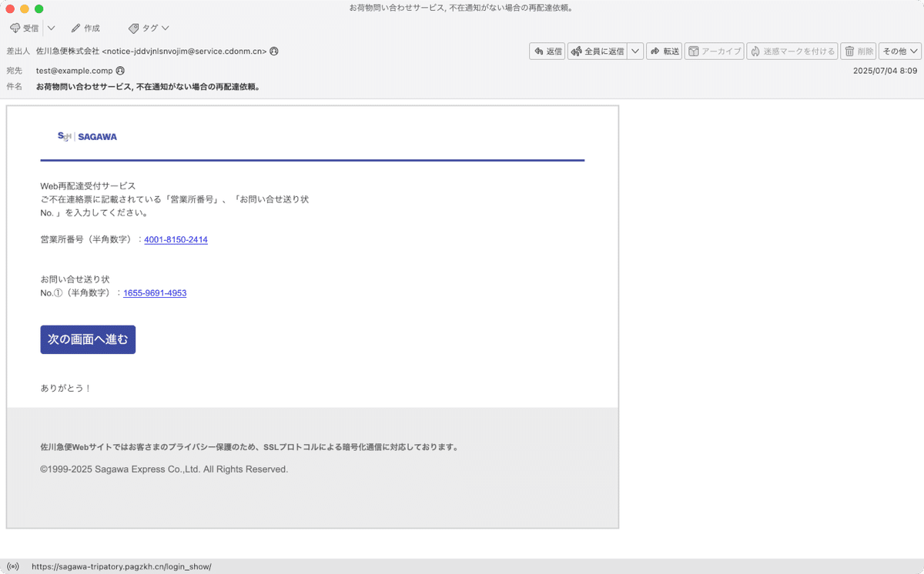Screen dimensions: 924x574
Task: Open the link 4001-8150-2414
Action: point(176,239)
